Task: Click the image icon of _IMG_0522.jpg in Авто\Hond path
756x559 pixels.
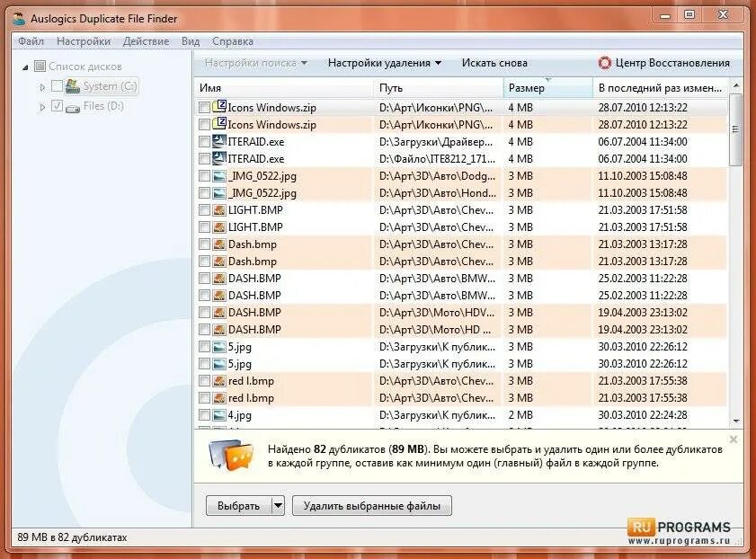Action: point(219,193)
